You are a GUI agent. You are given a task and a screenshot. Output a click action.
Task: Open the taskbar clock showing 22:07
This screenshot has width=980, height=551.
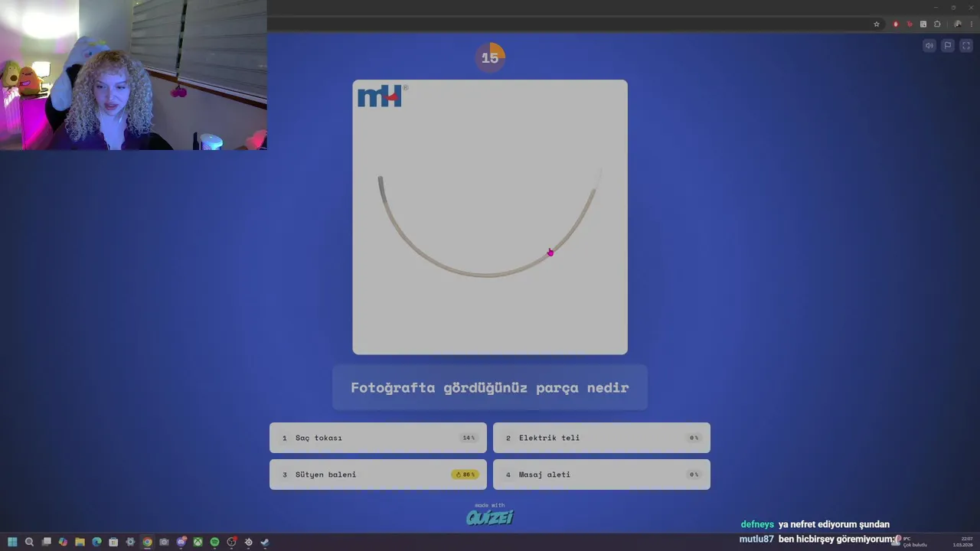coord(964,542)
